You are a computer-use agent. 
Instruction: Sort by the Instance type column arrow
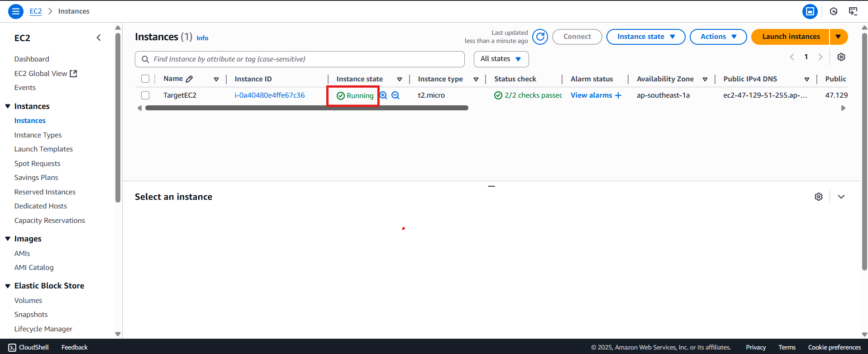pos(476,79)
